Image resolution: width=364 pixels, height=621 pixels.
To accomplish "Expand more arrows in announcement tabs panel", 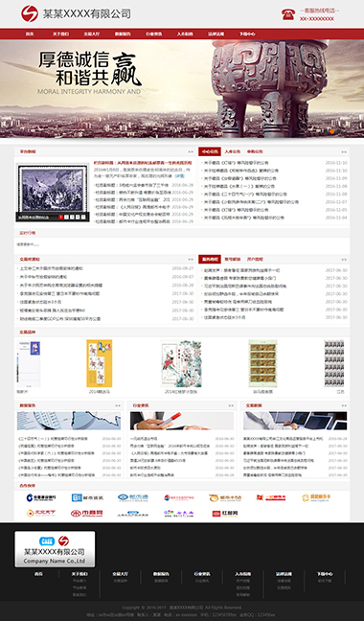I will click(344, 151).
